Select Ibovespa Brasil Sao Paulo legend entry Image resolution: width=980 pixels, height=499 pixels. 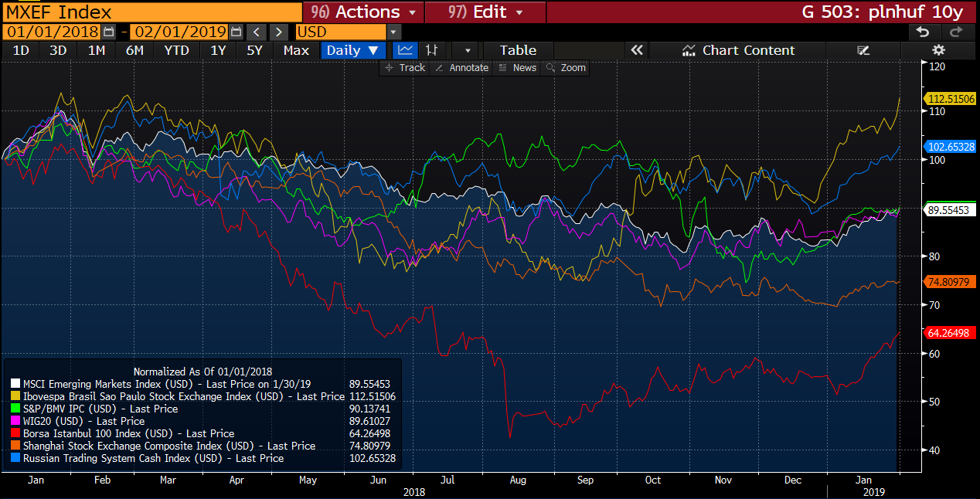pos(184,396)
